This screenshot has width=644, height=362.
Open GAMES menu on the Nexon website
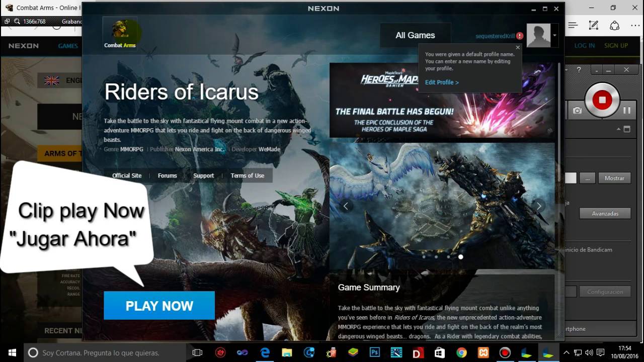click(68, 46)
